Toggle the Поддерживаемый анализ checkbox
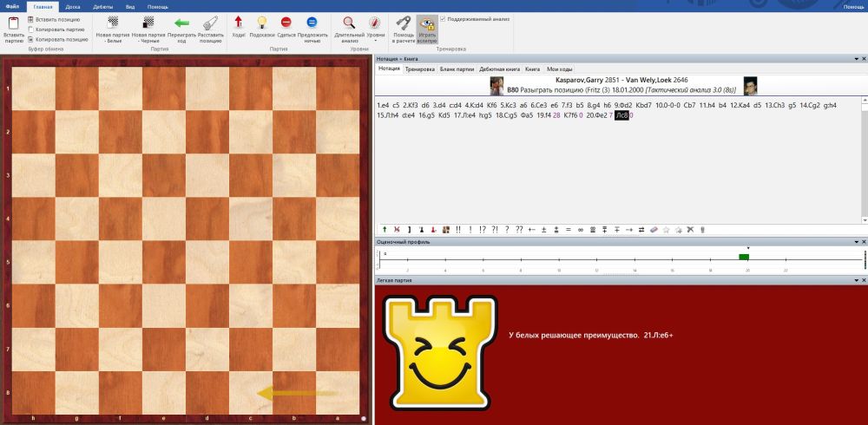Screen dimensions: 868x425 pos(444,18)
